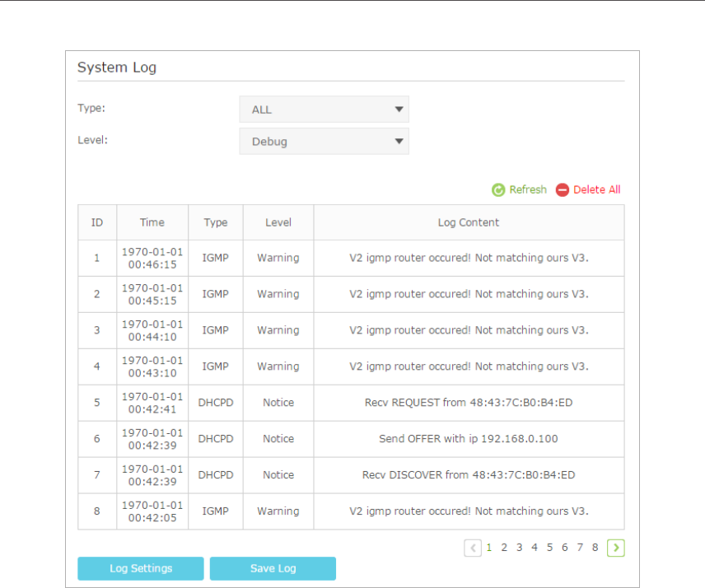The height and width of the screenshot is (588, 705).
Task: Open the Level dropdown showing Debug
Action: [324, 142]
